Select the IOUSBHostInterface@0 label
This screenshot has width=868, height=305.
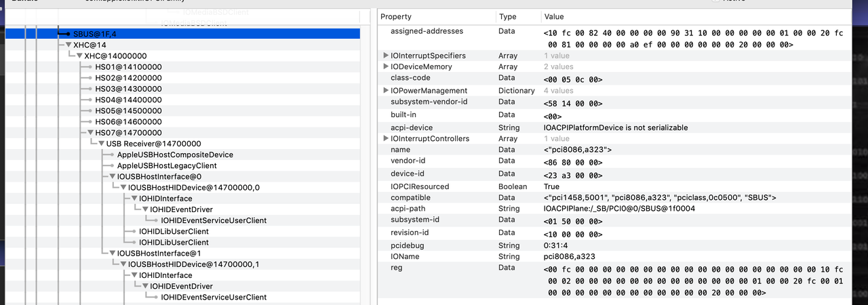(x=159, y=176)
